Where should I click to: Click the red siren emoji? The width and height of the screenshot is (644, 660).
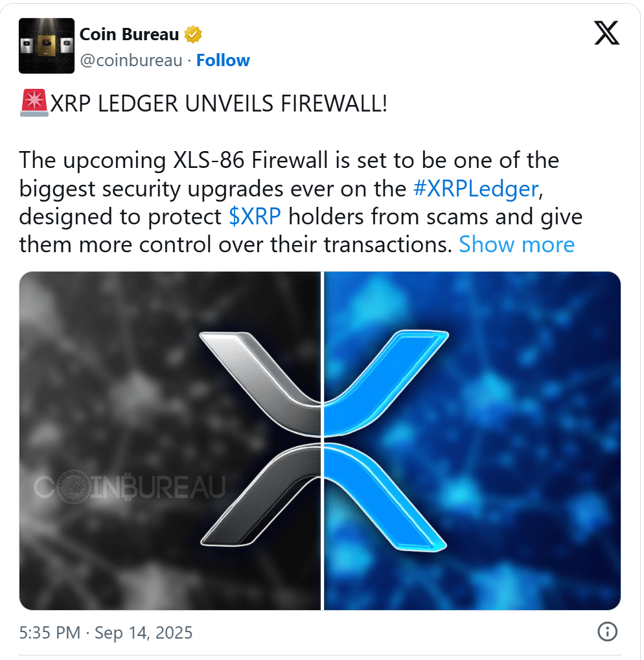point(34,103)
